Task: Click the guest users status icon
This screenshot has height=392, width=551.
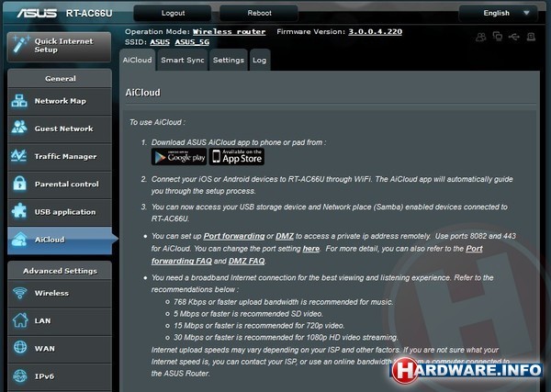Action: [480, 37]
